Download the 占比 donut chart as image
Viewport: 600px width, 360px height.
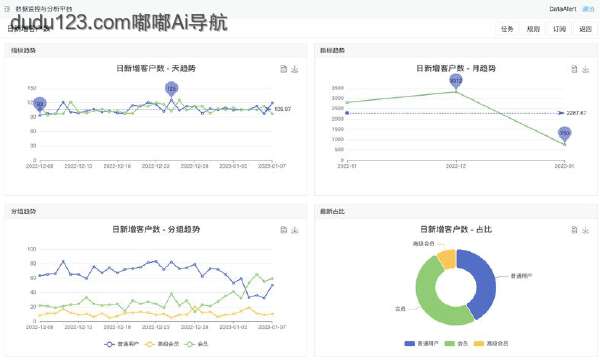pos(585,230)
